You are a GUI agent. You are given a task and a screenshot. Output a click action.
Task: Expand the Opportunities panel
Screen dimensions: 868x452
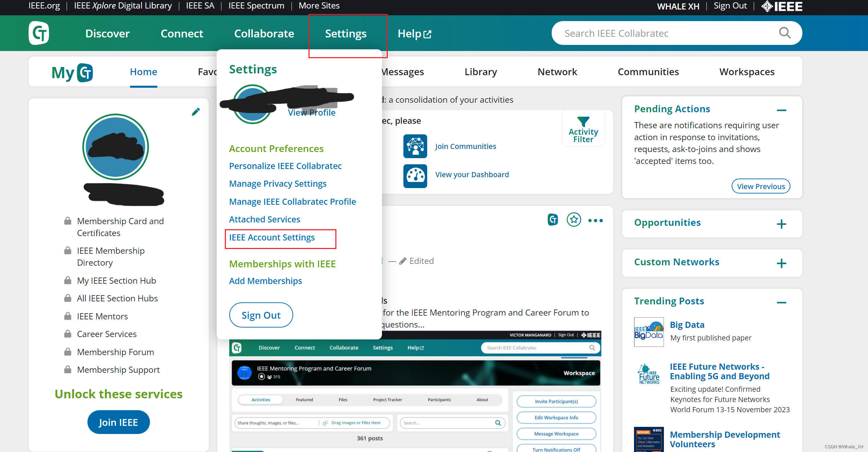pos(781,224)
